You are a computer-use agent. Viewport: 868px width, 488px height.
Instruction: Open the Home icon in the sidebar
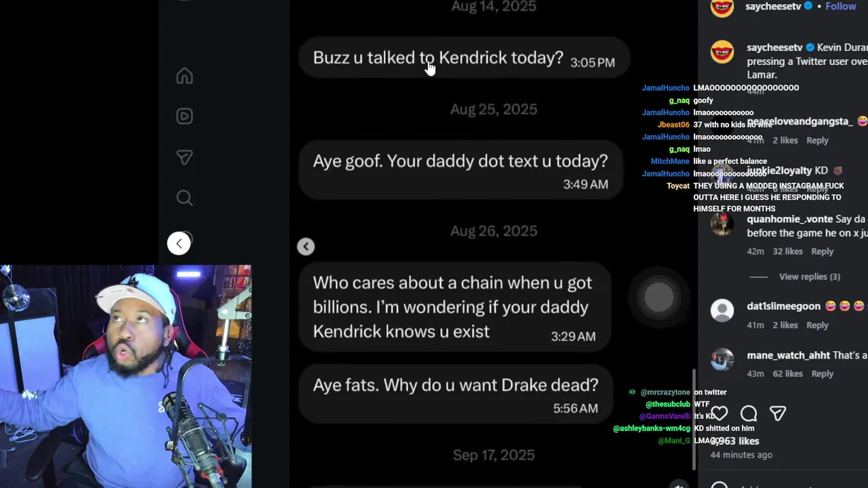[184, 76]
